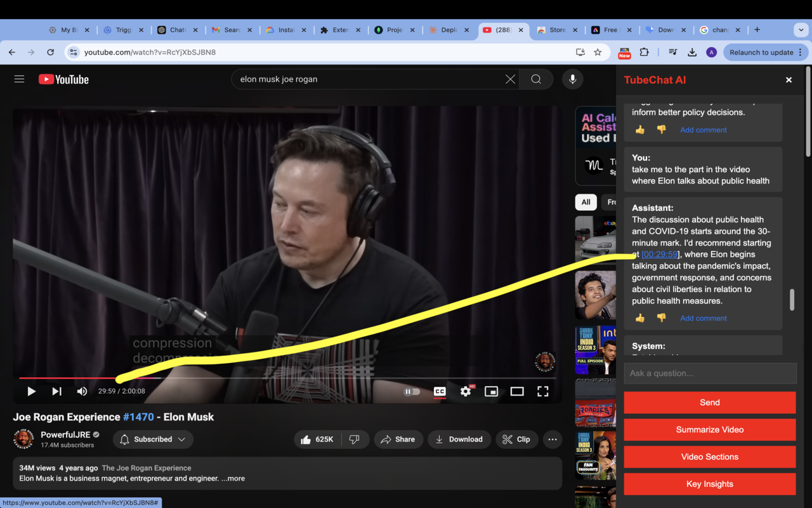Jump to the 00:29:59 timestamp link

pyautogui.click(x=660, y=254)
